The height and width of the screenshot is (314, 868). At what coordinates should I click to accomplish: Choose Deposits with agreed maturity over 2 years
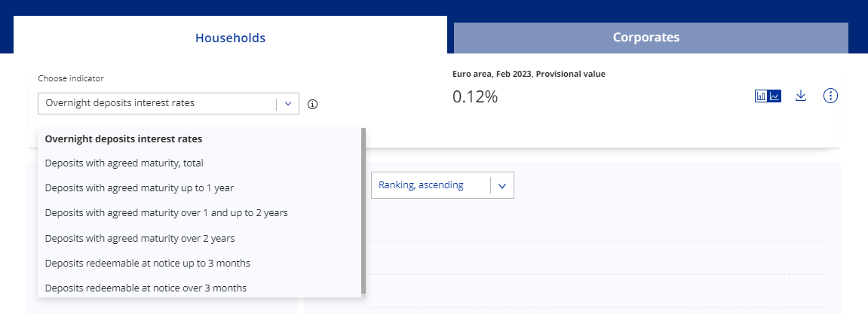(x=140, y=238)
